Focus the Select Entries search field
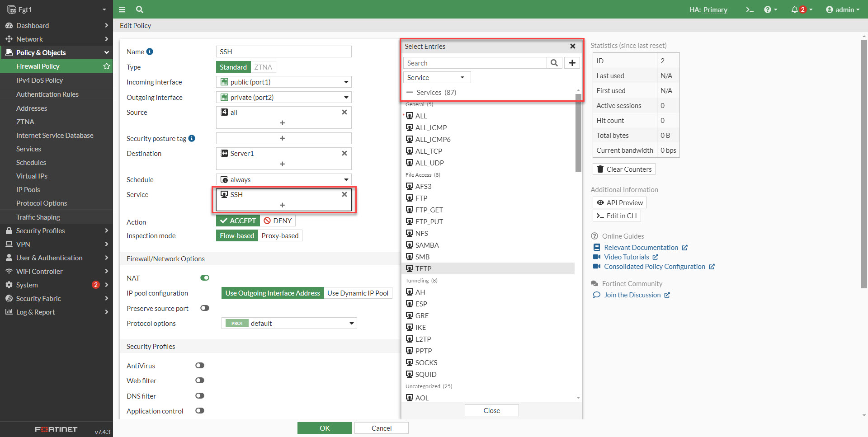Viewport: 868px width, 437px height. [x=475, y=63]
